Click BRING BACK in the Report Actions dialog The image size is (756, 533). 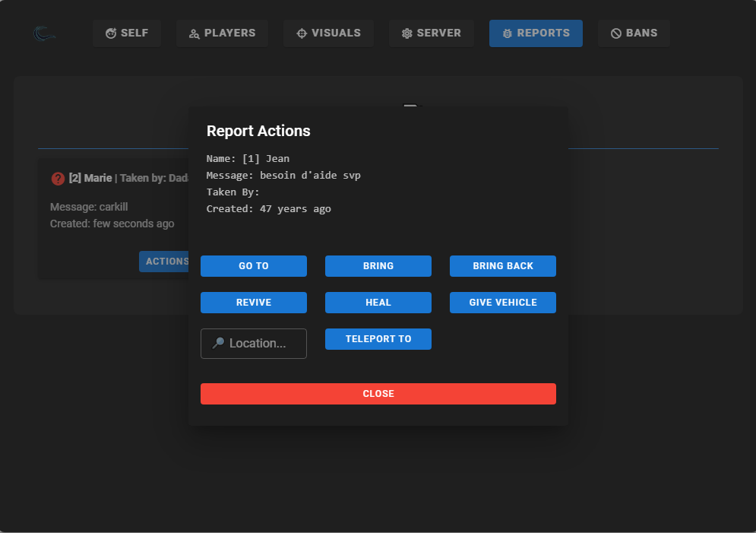click(502, 266)
